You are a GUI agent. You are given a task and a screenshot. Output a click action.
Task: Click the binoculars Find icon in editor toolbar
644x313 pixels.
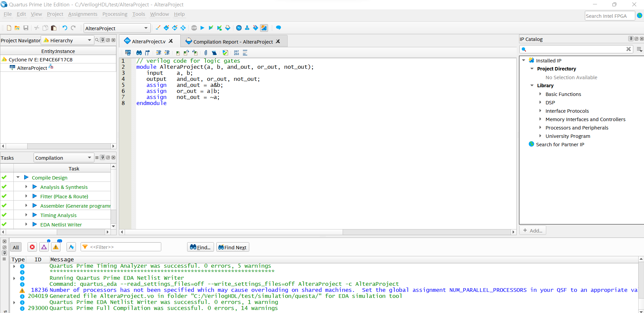click(139, 53)
